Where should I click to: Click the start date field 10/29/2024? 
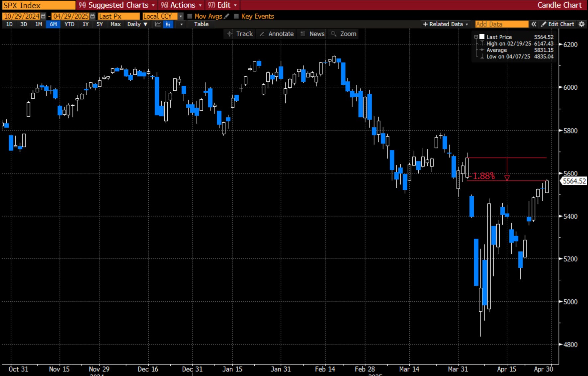point(21,16)
